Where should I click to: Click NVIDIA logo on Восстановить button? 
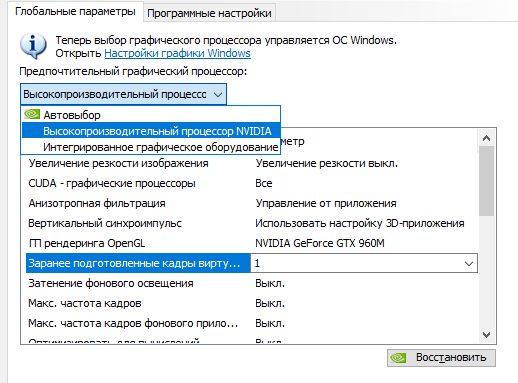(398, 358)
